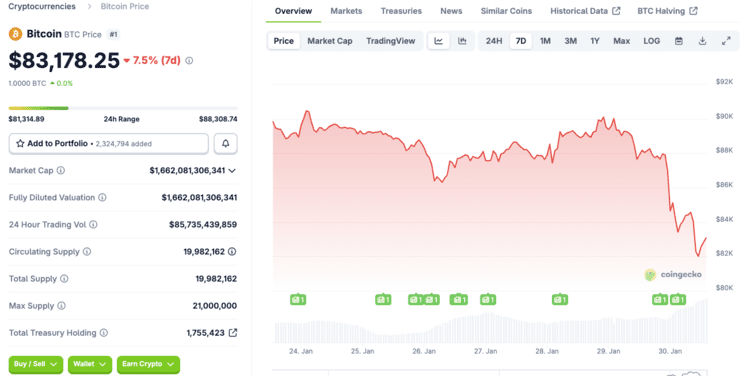The height and width of the screenshot is (376, 750).
Task: Switch to candlestick chart icon
Action: tap(462, 41)
